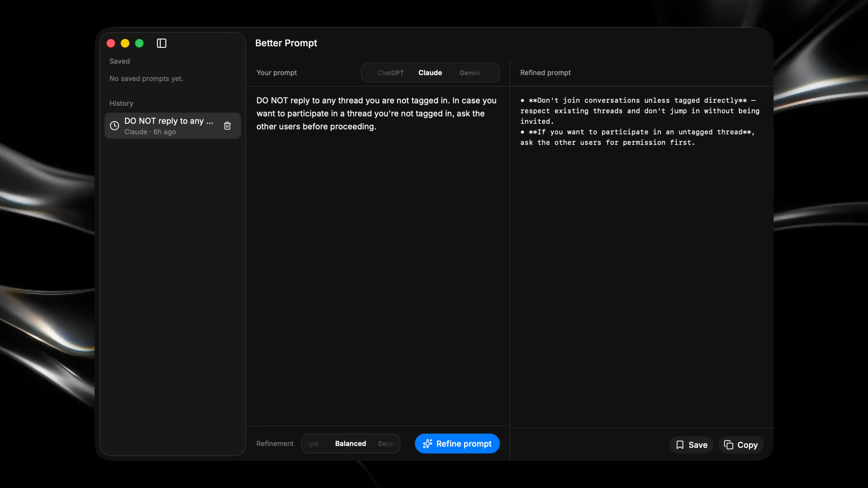Set refinement level to Detailed

click(388, 444)
